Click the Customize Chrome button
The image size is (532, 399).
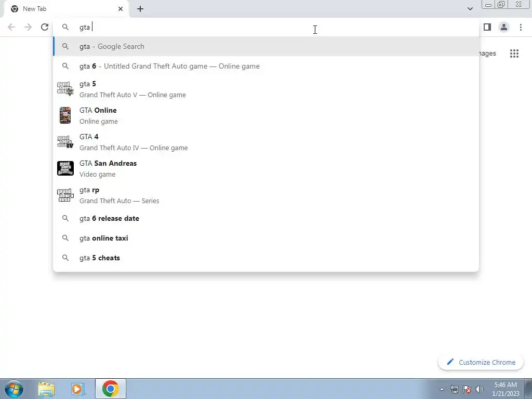[481, 362]
